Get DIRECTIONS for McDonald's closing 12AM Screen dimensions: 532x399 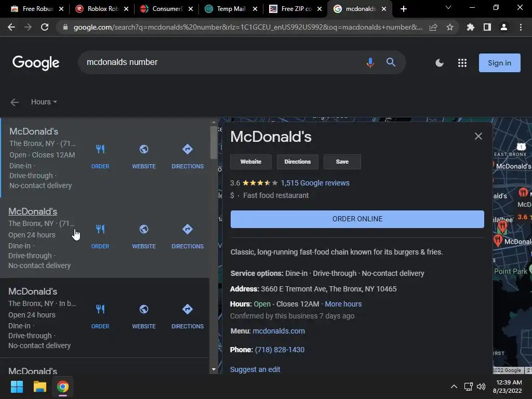187,156
